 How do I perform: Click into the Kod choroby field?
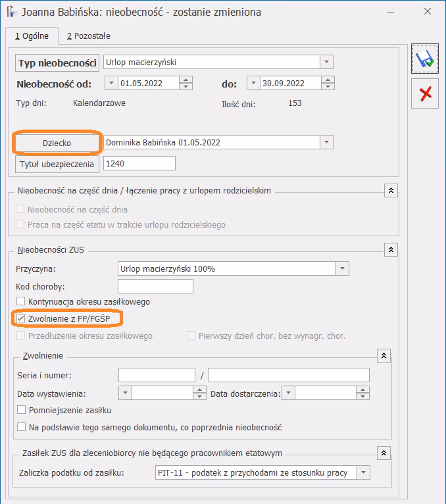tap(155, 286)
